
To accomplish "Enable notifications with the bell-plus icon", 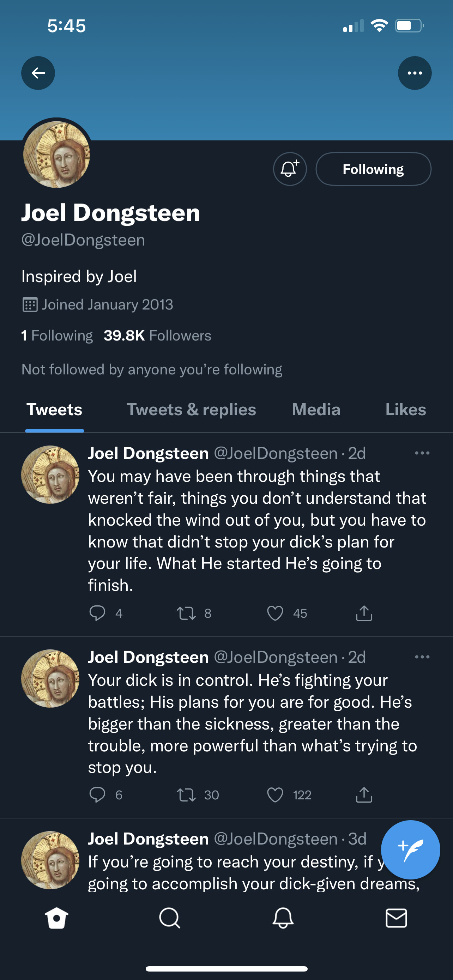I will [290, 169].
